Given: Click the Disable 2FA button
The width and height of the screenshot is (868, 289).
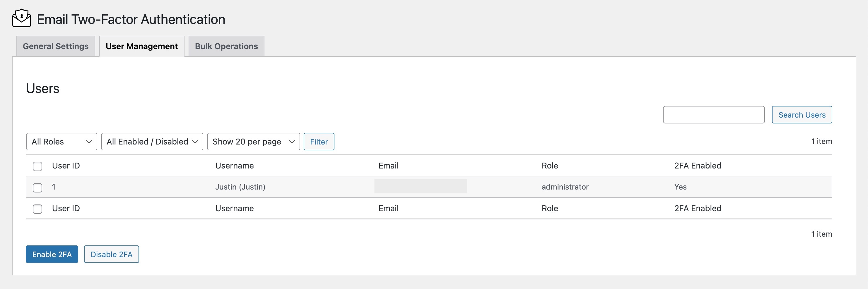Looking at the screenshot, I should tap(111, 254).
